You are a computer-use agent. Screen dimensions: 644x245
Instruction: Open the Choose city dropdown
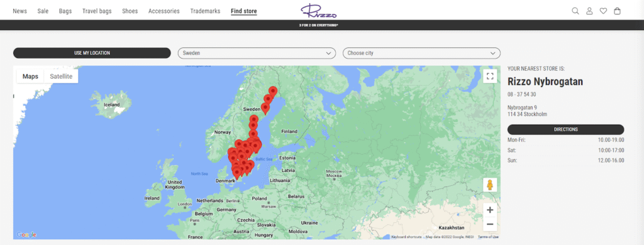tap(421, 53)
